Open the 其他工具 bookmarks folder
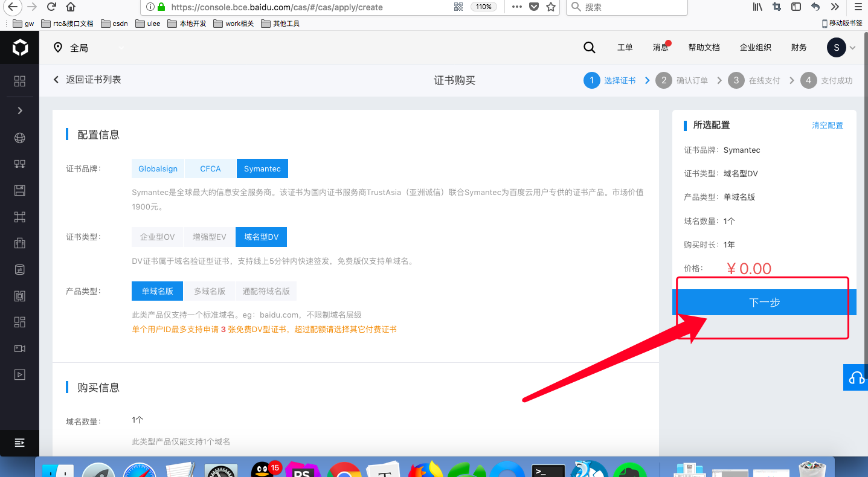868x477 pixels. 280,24
